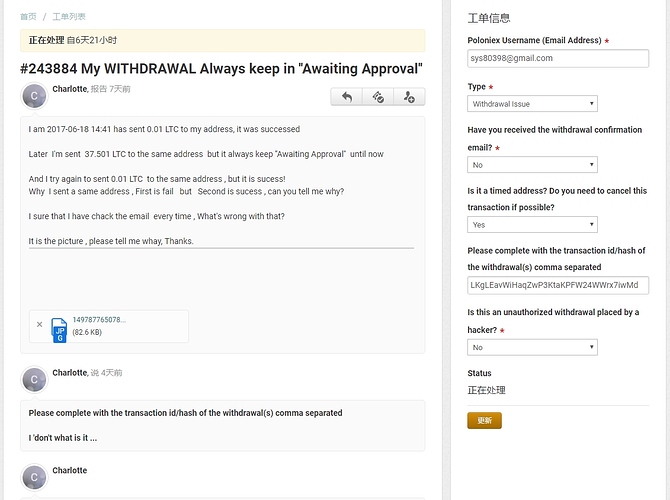Open the JPG attachment file icon
This screenshot has height=500, width=670.
pyautogui.click(x=59, y=330)
